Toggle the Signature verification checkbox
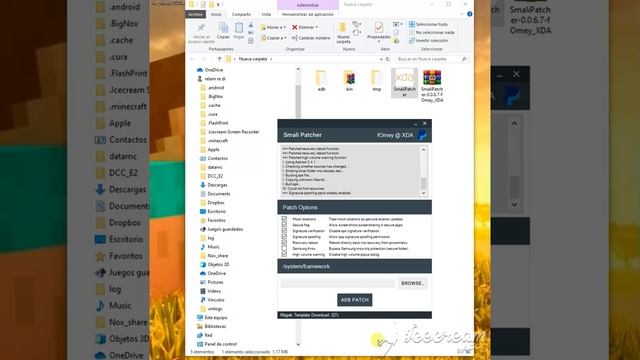Viewport: 640px width, 360px height. (284, 231)
